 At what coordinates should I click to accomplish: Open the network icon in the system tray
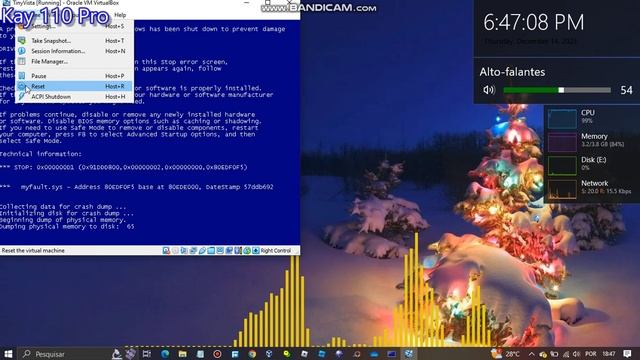coord(565,354)
